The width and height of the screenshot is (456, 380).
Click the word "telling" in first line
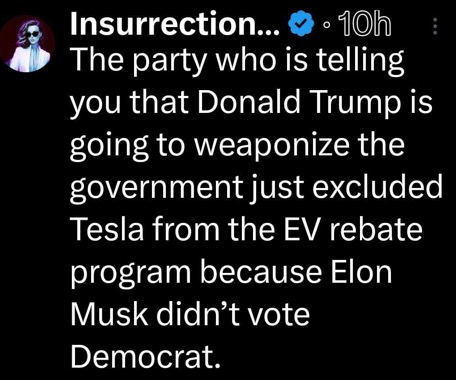coord(360,62)
